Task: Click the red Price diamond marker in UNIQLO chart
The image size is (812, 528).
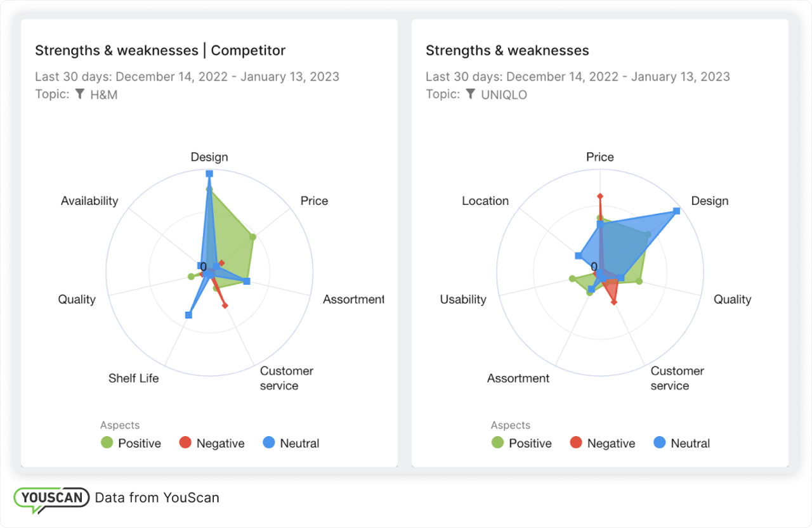Action: click(x=600, y=196)
